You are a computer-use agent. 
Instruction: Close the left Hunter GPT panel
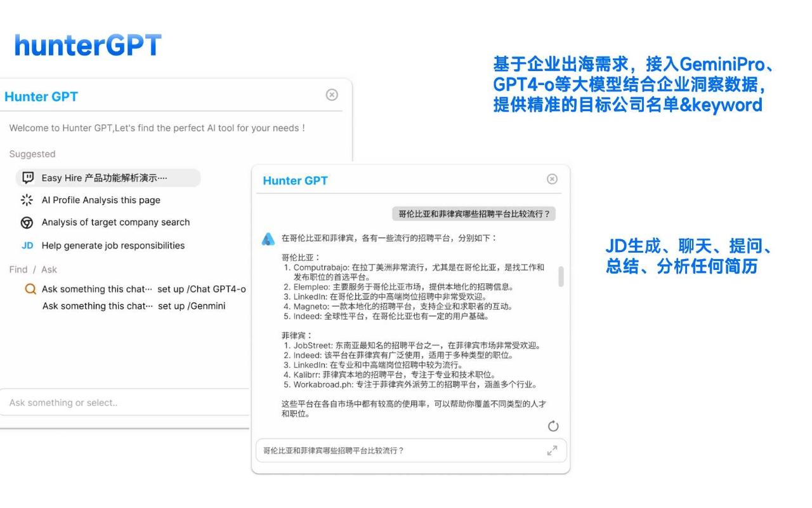[332, 95]
